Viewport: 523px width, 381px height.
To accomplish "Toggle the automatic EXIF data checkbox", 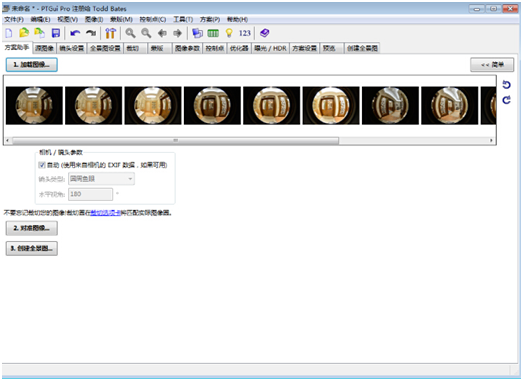I will point(42,165).
